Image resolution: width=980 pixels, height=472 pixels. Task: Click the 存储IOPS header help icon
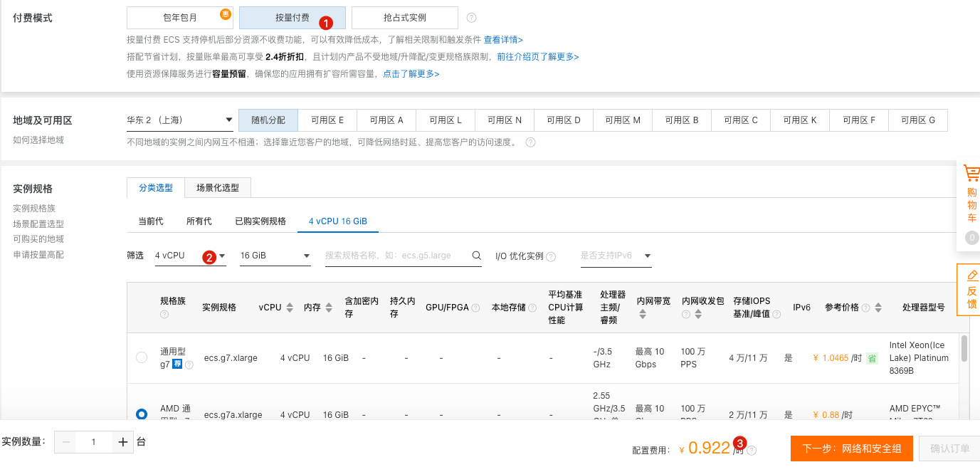coord(776,314)
